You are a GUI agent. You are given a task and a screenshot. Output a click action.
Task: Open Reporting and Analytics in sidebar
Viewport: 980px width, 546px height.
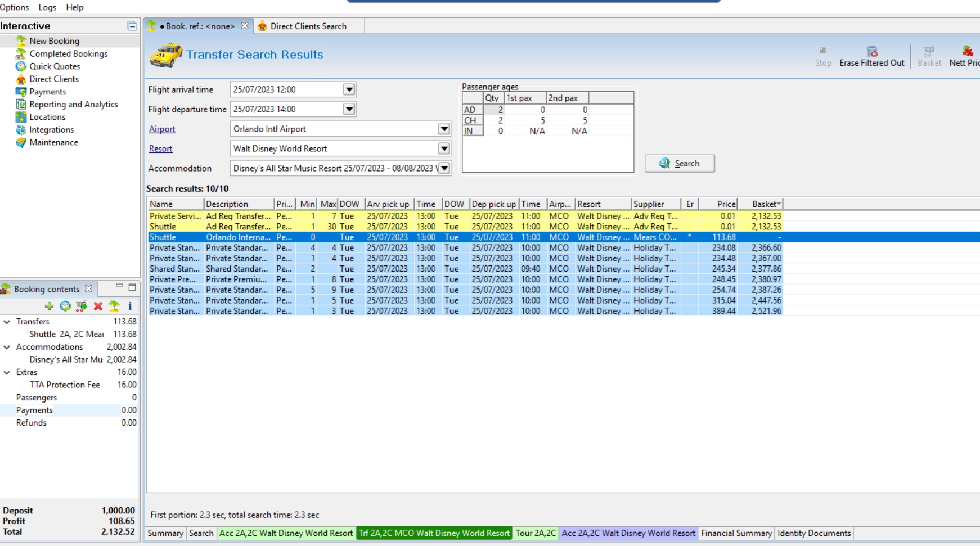(73, 105)
